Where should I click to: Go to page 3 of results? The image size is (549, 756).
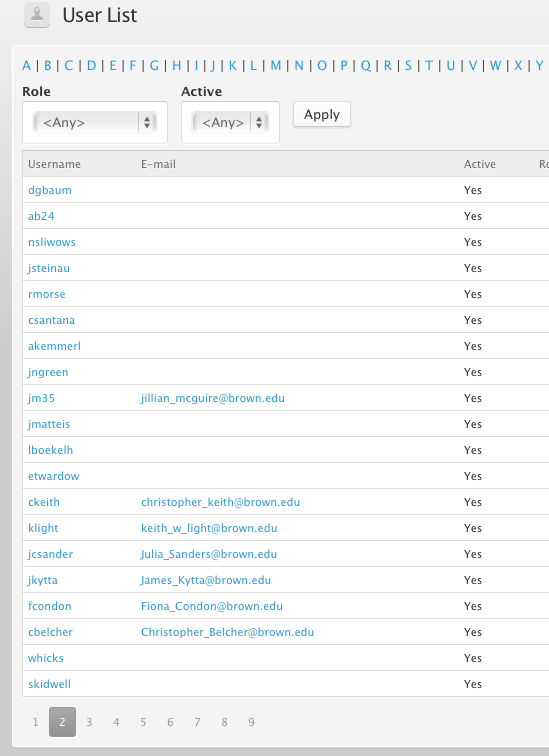click(x=89, y=722)
